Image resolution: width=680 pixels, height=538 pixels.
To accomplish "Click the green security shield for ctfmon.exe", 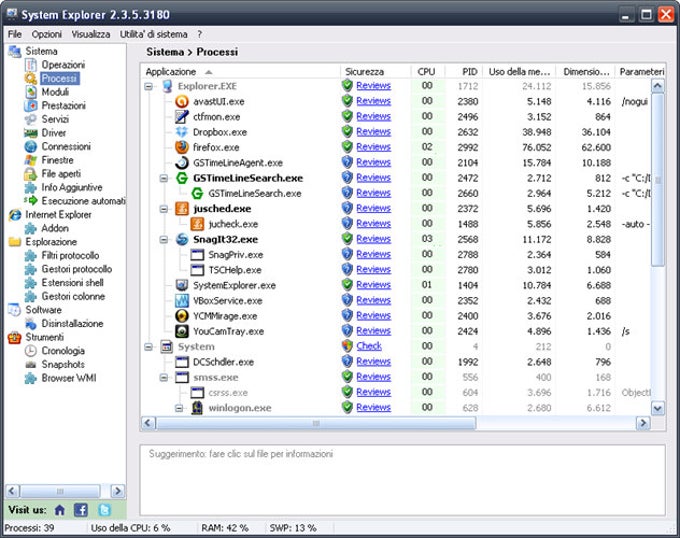I will click(347, 116).
